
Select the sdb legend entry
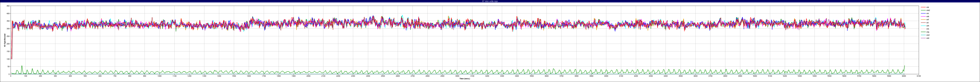click(x=924, y=16)
